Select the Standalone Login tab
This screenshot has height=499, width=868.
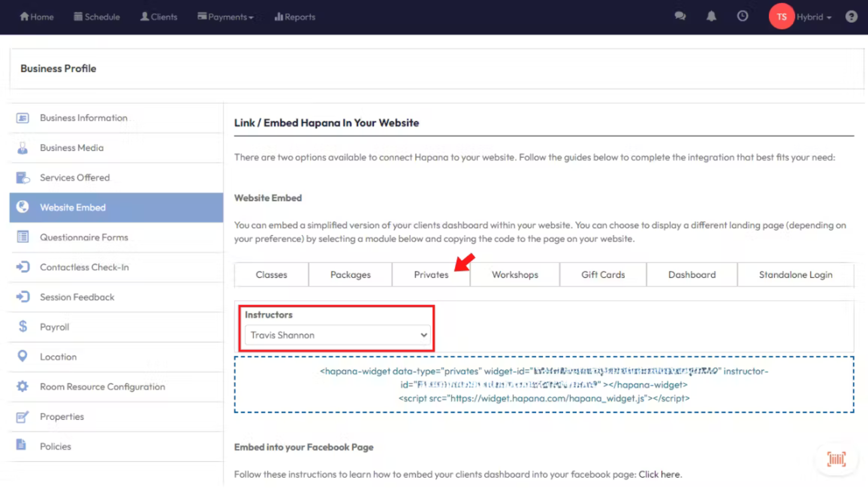[x=795, y=275]
